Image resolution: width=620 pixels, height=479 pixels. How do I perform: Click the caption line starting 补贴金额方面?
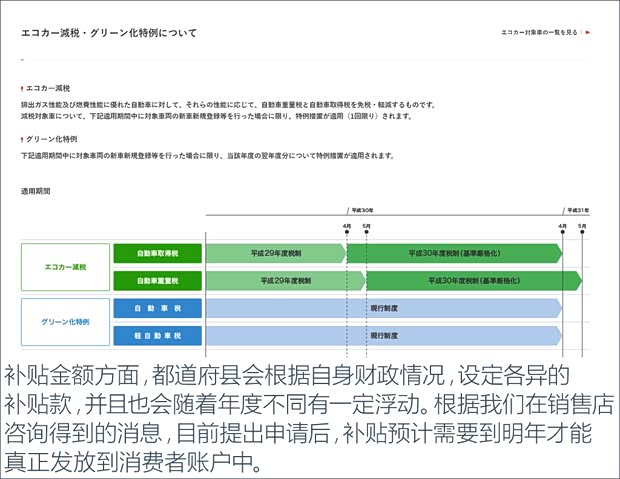[x=286, y=376]
